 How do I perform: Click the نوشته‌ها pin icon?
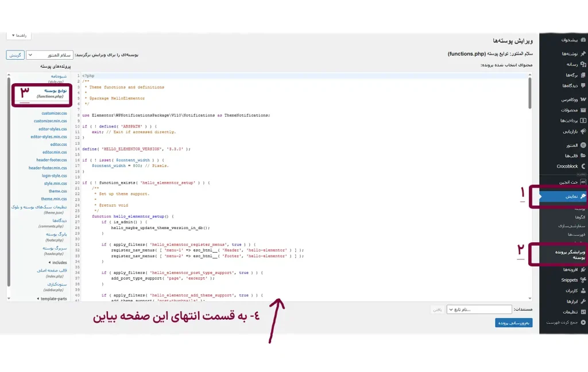click(x=583, y=53)
